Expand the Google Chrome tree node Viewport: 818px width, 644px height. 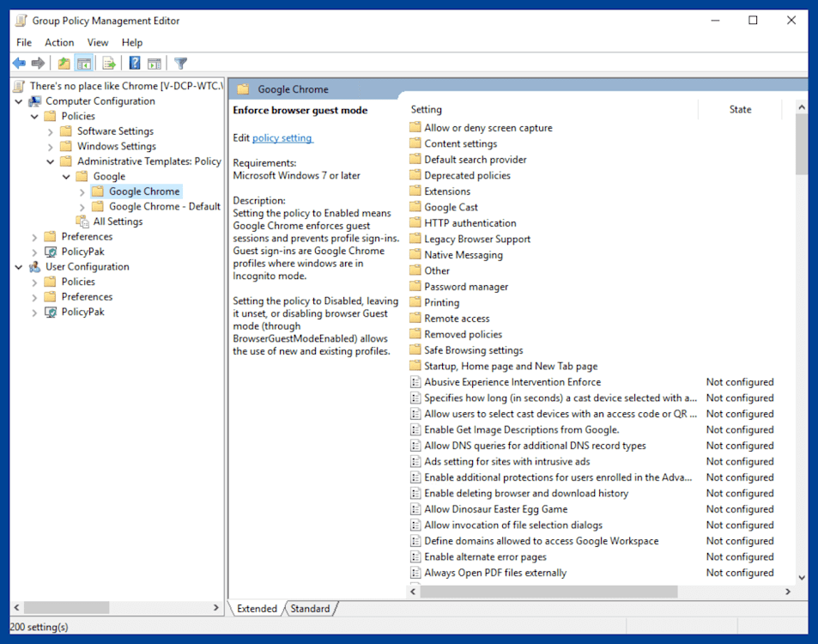coord(81,191)
